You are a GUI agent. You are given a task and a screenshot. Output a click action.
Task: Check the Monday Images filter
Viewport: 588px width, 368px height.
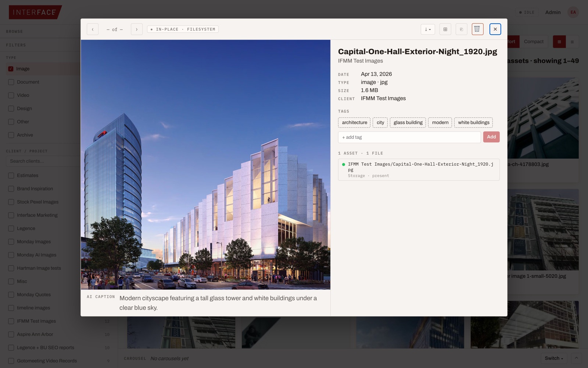11,242
